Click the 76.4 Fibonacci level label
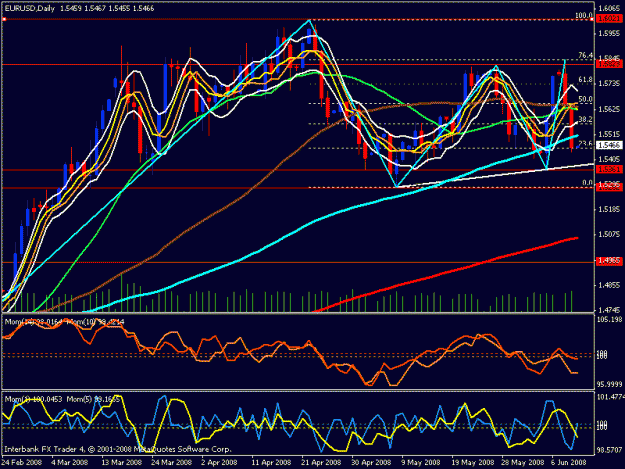The width and height of the screenshot is (625, 469). click(585, 55)
